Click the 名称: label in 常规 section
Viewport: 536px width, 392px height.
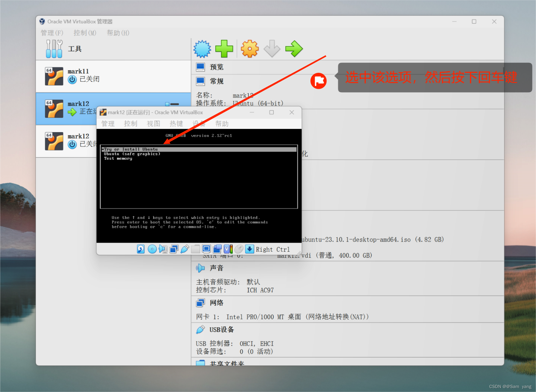pos(204,95)
